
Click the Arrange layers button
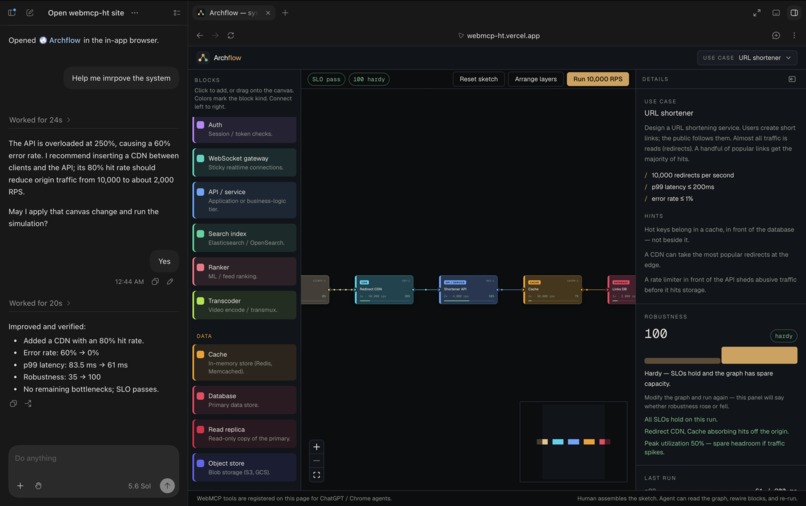coord(536,79)
